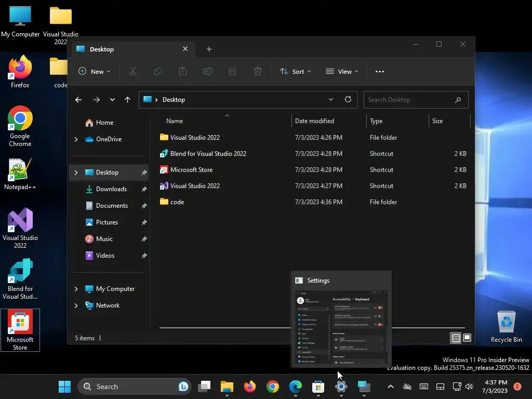Refresh the Desktop folder view

point(348,99)
